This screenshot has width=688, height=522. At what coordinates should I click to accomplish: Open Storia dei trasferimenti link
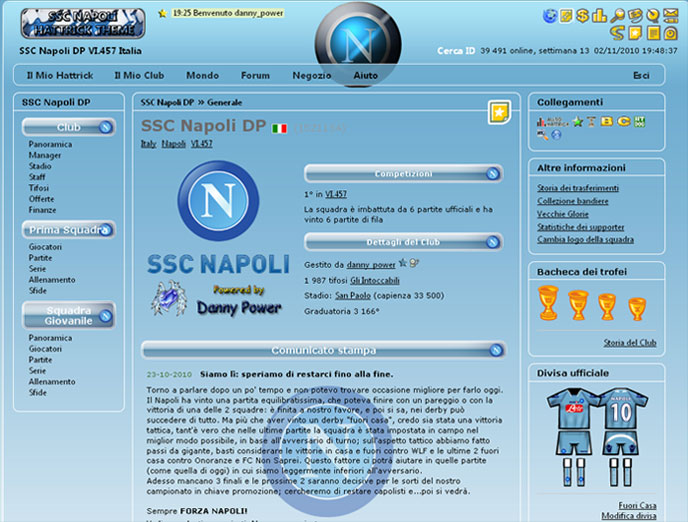point(578,188)
